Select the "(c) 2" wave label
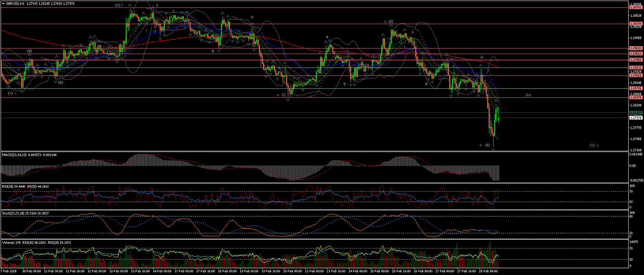This screenshot has height=275, width=644. (119, 5)
